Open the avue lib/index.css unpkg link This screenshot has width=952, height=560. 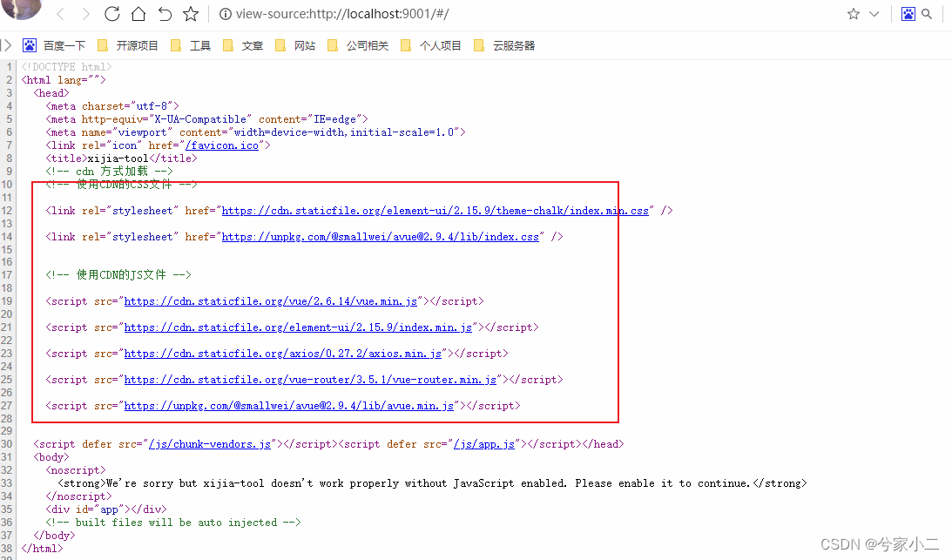tap(380, 237)
